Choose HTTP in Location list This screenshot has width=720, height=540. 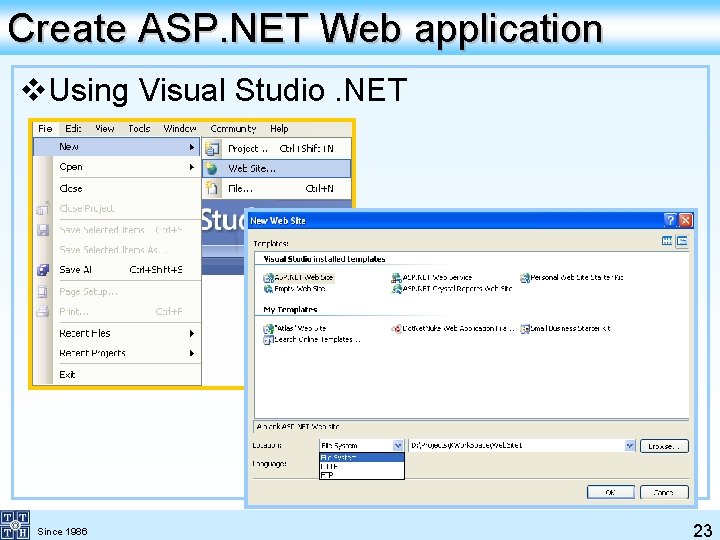click(x=361, y=466)
